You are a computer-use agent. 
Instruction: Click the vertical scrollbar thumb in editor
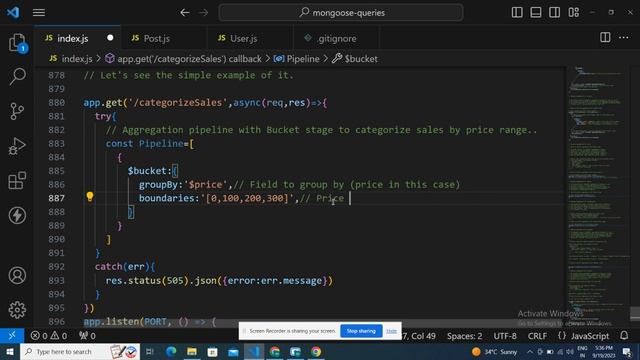[x=635, y=314]
